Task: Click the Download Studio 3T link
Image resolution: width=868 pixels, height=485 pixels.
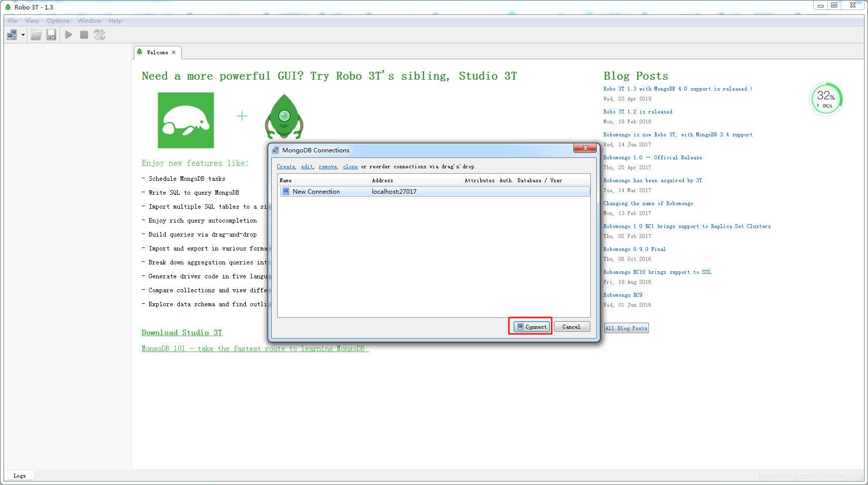Action: click(x=182, y=333)
